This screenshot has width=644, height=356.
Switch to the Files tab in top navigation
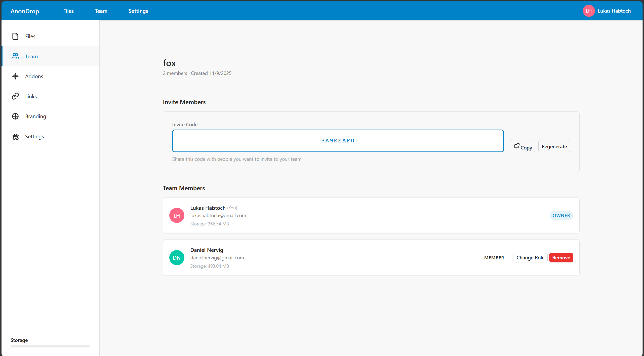pyautogui.click(x=68, y=11)
